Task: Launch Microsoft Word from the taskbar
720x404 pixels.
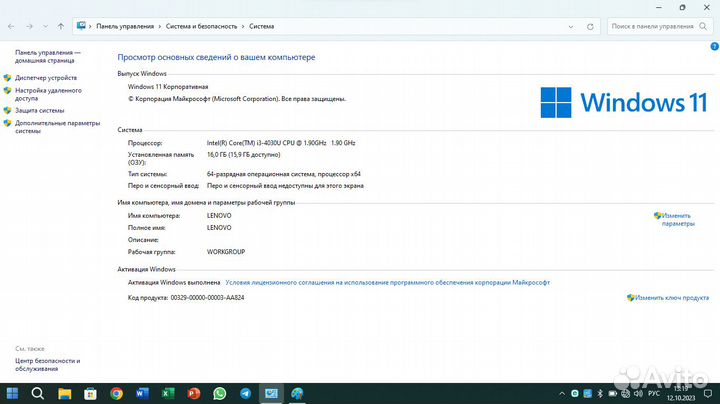Action: 142,393
